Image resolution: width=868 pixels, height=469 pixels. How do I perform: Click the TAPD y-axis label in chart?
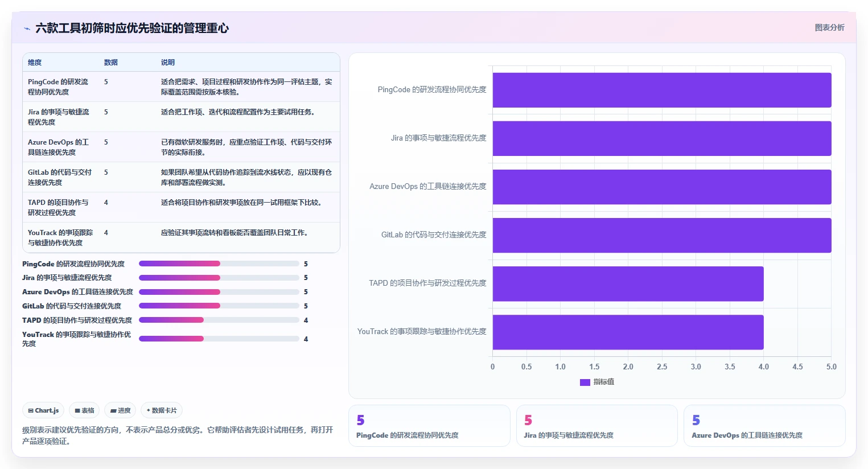tap(427, 283)
